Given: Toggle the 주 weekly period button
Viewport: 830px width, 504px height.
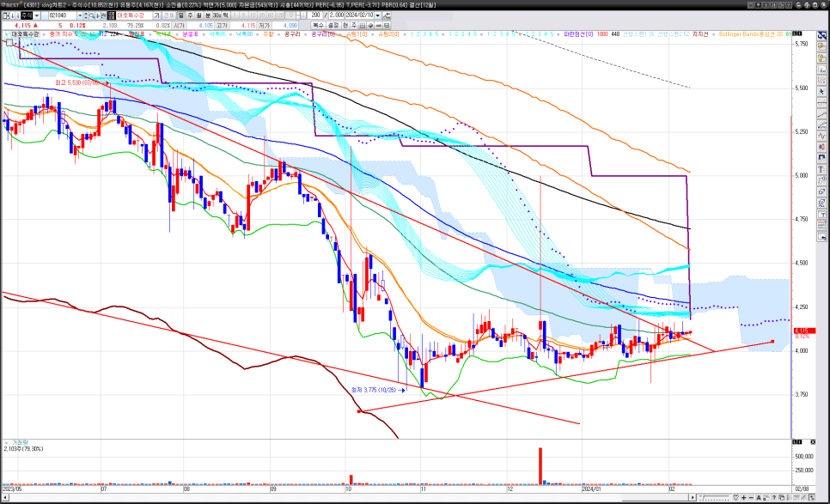Looking at the screenshot, I should click(190, 15).
